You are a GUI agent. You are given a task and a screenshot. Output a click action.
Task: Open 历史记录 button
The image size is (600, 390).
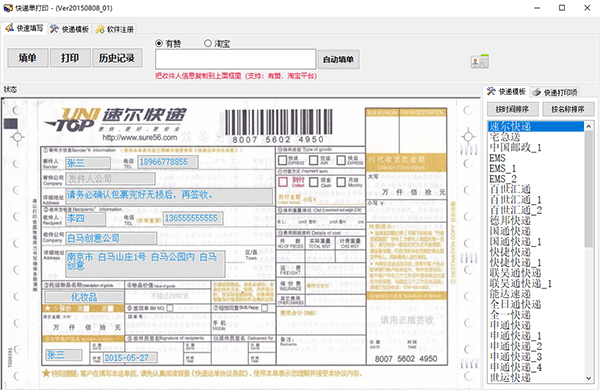[x=117, y=58]
